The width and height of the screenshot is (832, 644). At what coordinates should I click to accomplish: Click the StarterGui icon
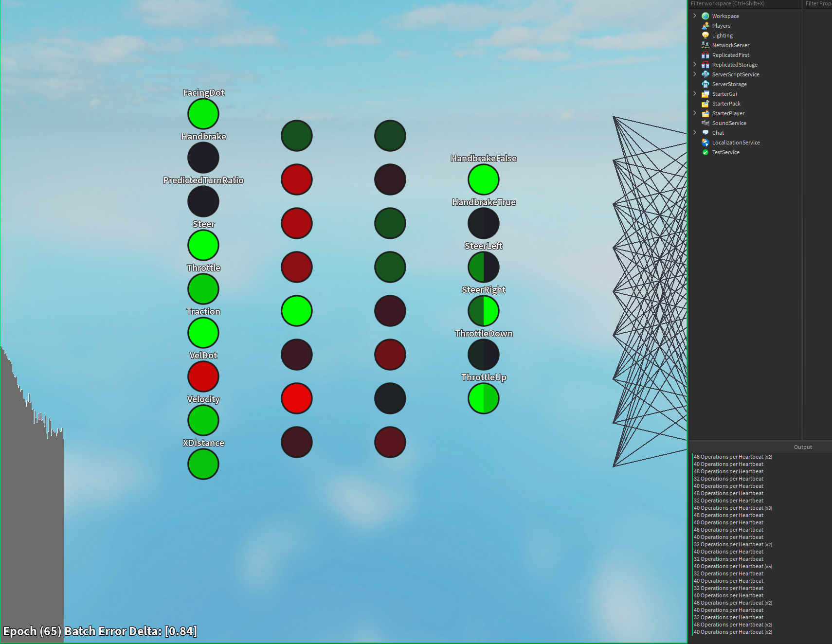point(705,94)
